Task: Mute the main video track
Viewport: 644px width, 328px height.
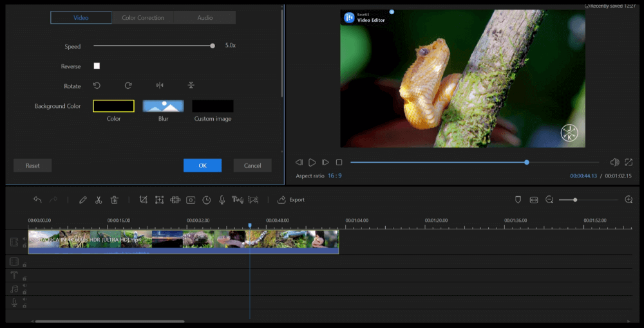Action: pyautogui.click(x=24, y=239)
